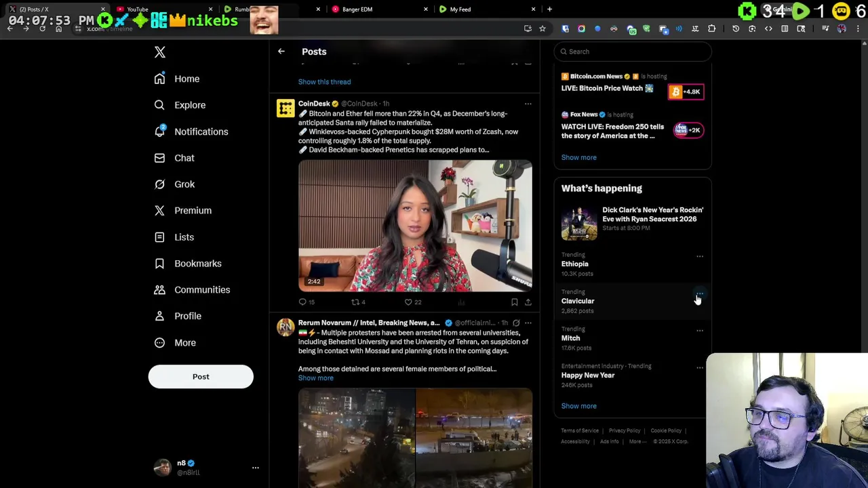Click the Grok icon in sidebar
This screenshot has width=868, height=488.
click(x=159, y=184)
